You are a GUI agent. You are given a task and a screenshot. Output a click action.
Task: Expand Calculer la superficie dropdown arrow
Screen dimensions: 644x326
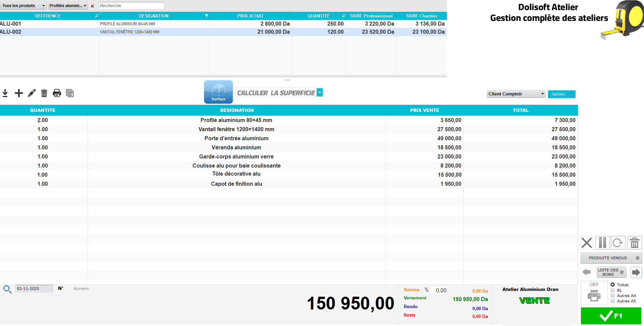(x=320, y=92)
